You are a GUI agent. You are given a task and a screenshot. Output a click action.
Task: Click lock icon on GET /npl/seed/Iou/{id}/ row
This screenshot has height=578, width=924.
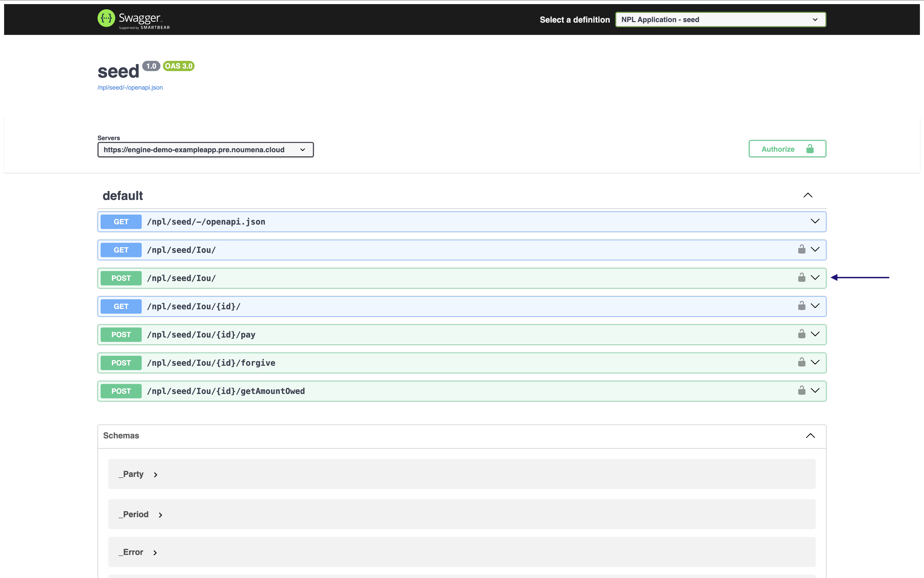pyautogui.click(x=801, y=306)
